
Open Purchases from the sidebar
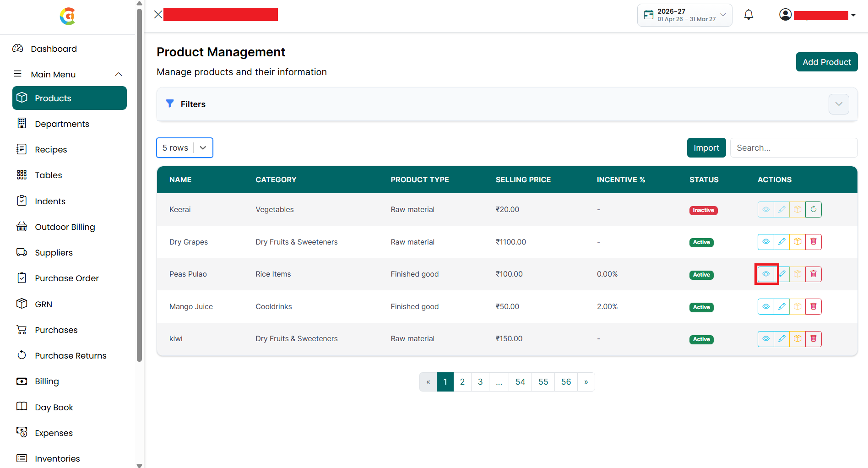(x=70, y=330)
